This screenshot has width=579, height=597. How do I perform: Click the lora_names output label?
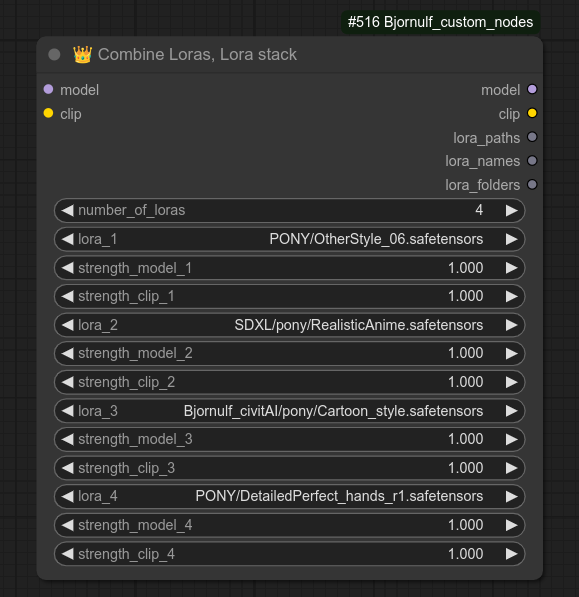(483, 161)
